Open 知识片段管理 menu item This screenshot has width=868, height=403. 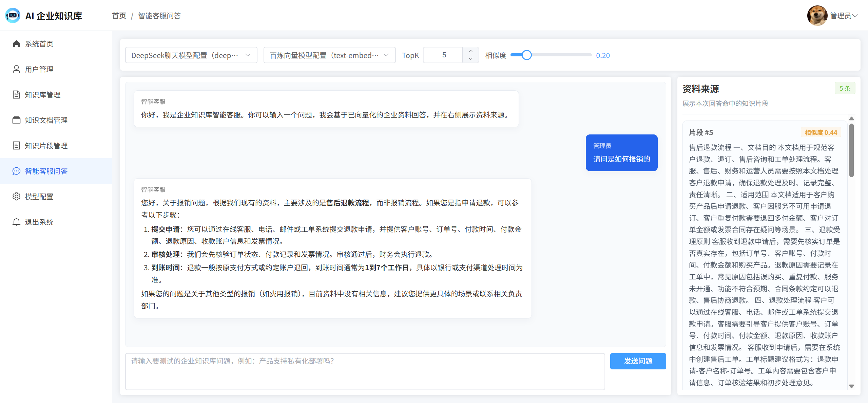(56, 146)
